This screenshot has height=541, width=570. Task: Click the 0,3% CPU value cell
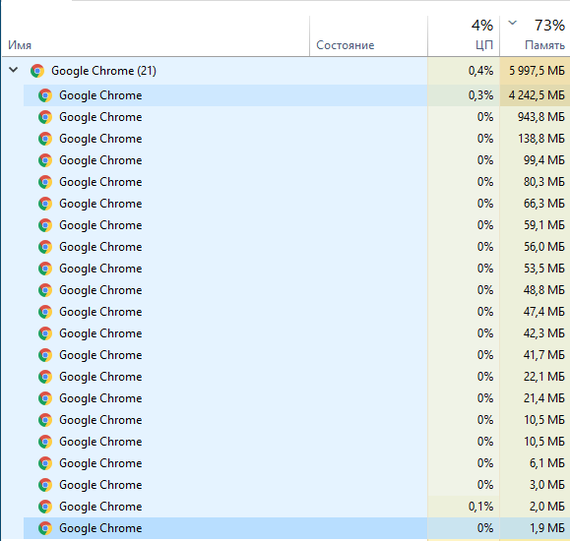pos(463,95)
